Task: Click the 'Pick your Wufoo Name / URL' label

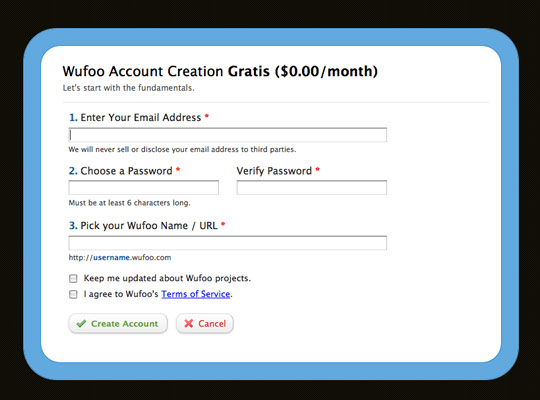Action: tap(149, 226)
